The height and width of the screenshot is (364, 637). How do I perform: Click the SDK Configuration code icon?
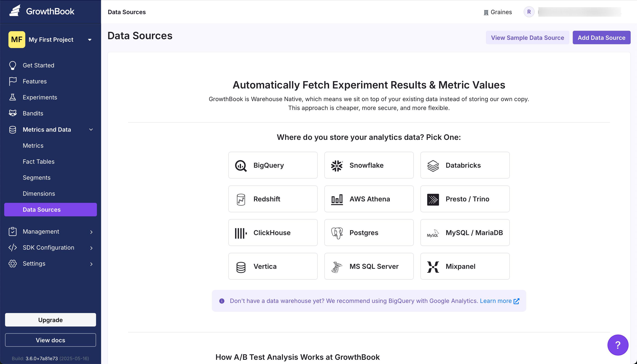12,248
